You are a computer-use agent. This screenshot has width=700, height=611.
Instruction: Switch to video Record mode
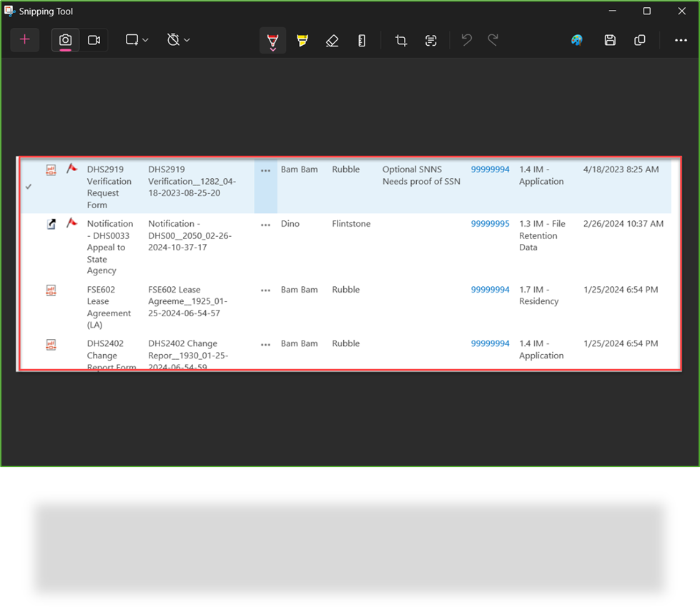click(x=94, y=40)
